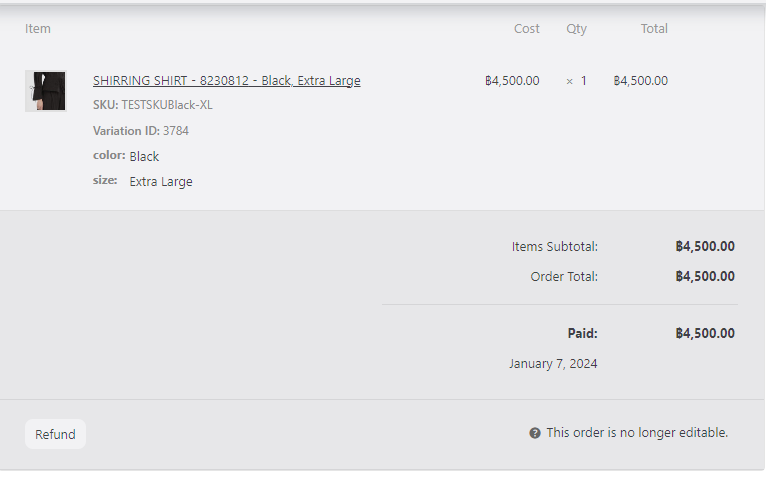
Task: Click the line item total amount
Action: coord(641,81)
